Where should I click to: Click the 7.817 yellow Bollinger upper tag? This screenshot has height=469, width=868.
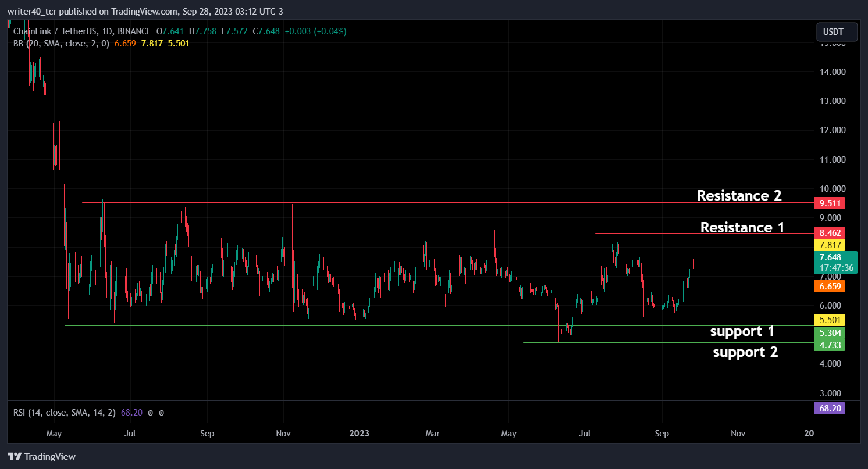coord(830,245)
